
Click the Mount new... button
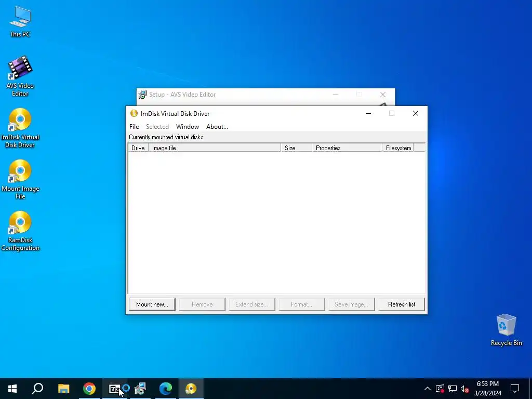152,304
